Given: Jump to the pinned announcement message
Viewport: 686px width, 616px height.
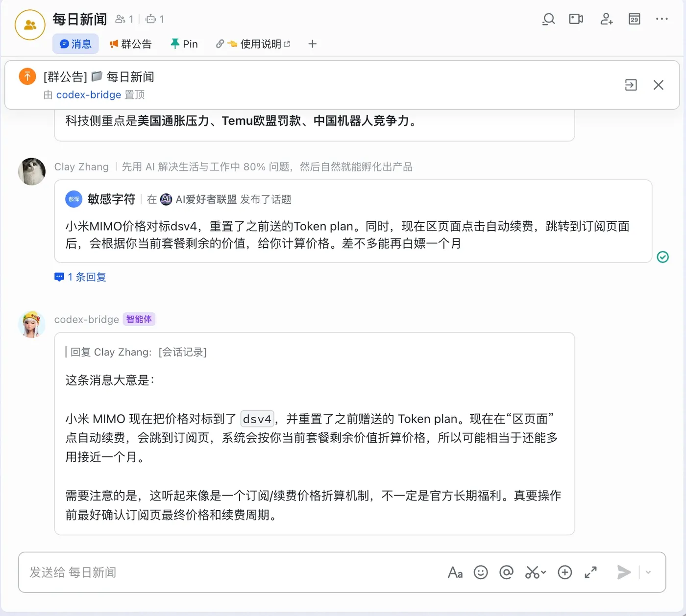Looking at the screenshot, I should click(x=631, y=85).
